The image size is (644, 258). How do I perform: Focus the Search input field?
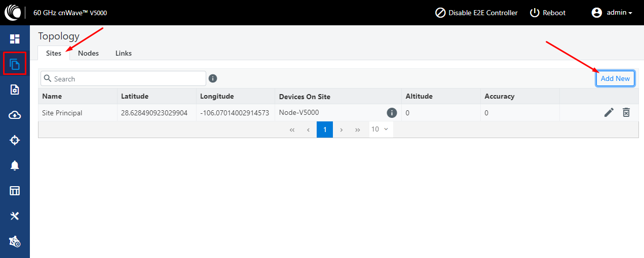tap(123, 78)
